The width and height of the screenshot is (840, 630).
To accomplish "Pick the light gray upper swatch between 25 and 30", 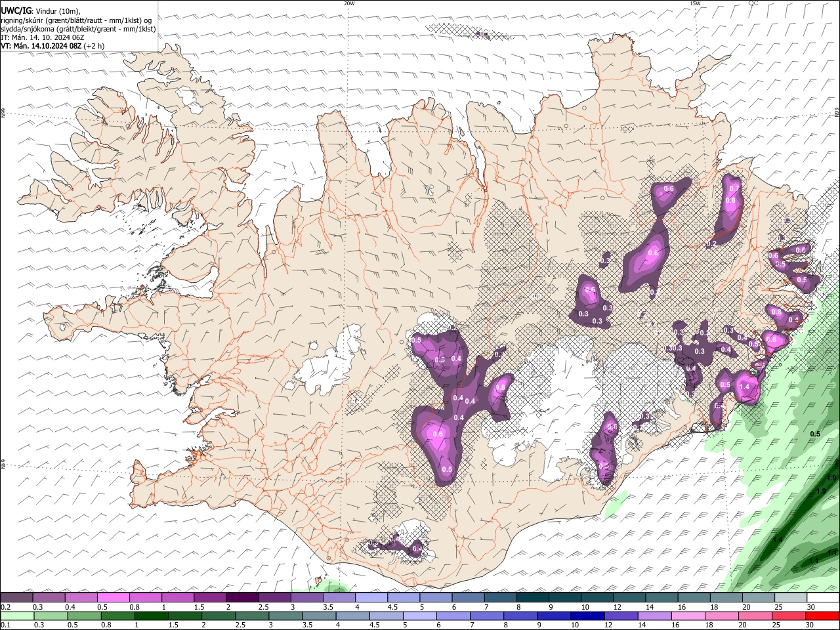I will coord(789,598).
